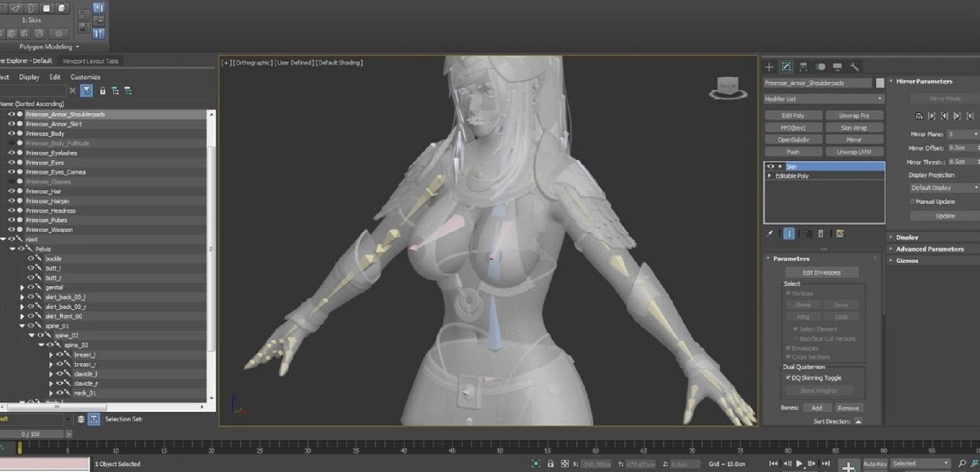This screenshot has height=472, width=980.
Task: Toggle DQ Skinning Toggle checkbox
Action: tap(789, 378)
